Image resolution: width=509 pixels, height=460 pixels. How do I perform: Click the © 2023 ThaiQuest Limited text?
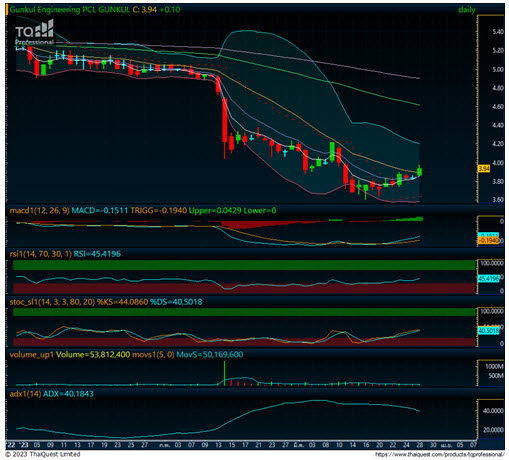tap(43, 454)
